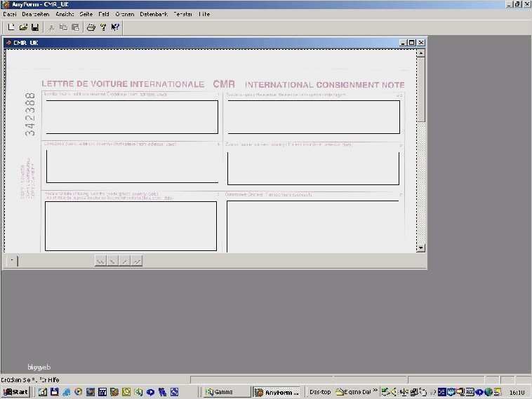Click the CMR_UK child window system menu icon
Screen dimensions: 532x399
pos(9,43)
